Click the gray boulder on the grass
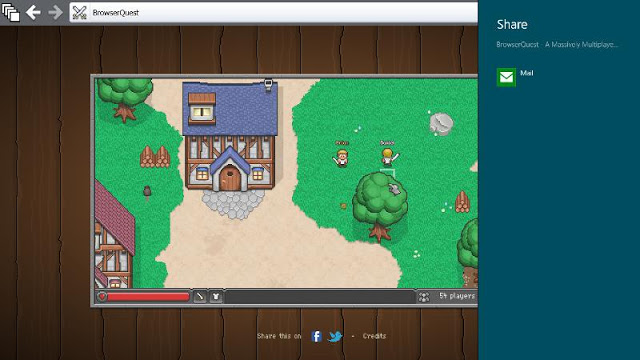This screenshot has width=640, height=360. 441,124
